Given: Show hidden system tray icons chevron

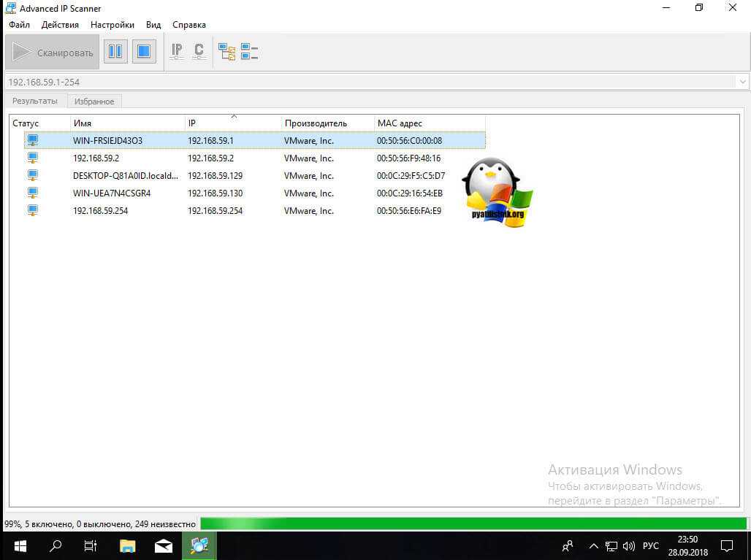Looking at the screenshot, I should click(x=593, y=546).
